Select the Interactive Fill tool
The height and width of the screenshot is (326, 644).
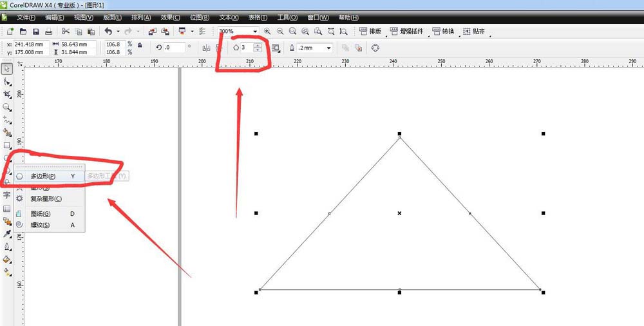click(x=7, y=272)
